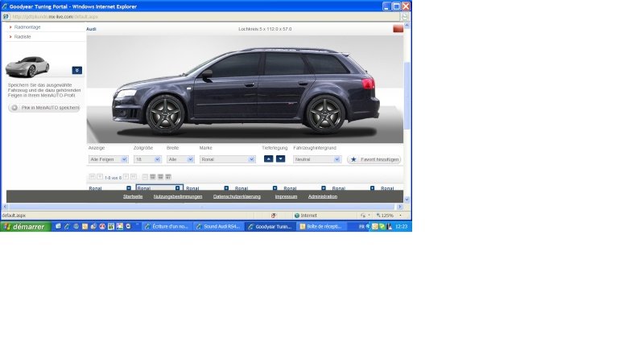Click the page icon right of the address bar
This screenshot has height=362, width=644.
pos(405,17)
